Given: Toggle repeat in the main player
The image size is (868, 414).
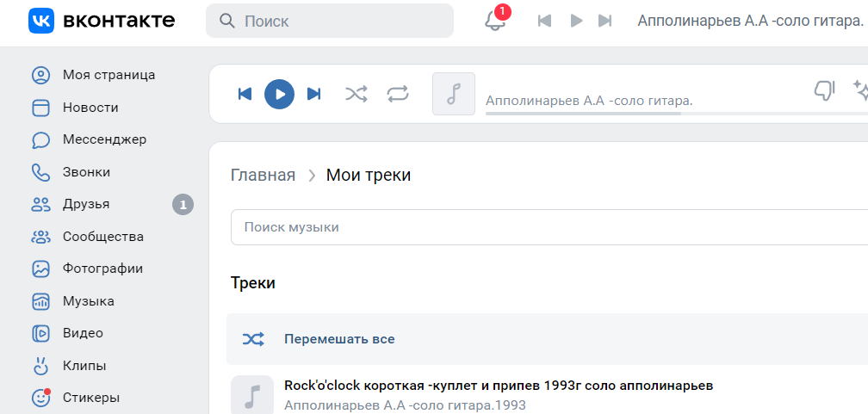Looking at the screenshot, I should click(x=398, y=94).
